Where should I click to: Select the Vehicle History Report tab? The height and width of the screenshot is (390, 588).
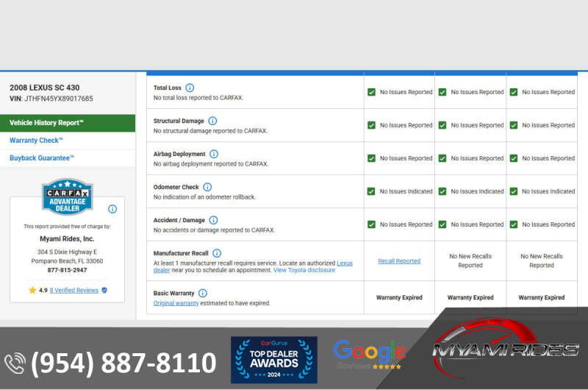[x=68, y=123]
